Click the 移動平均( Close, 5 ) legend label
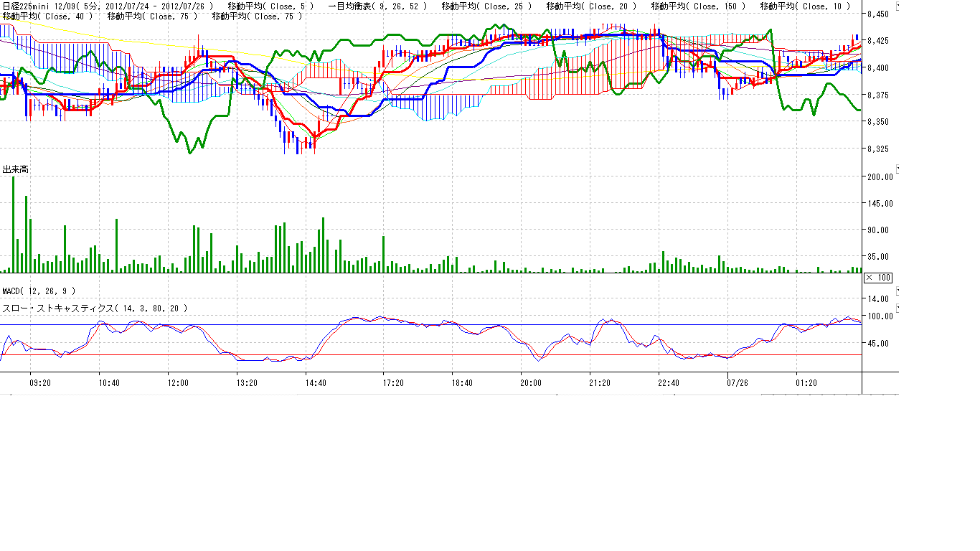 [270, 6]
